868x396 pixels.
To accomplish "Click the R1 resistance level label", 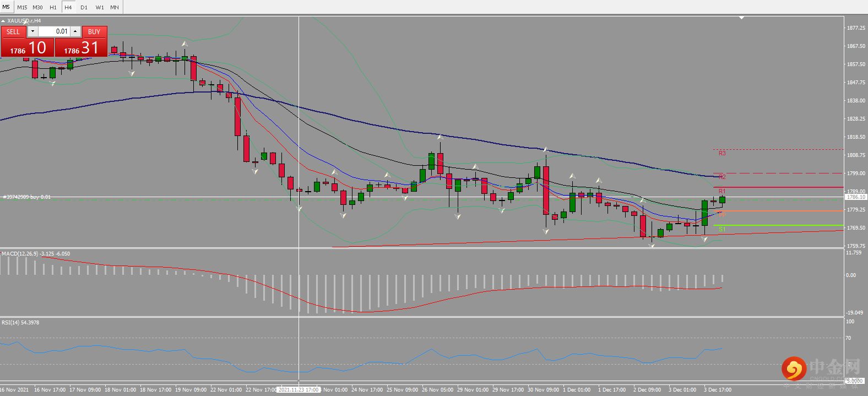I will (x=722, y=191).
